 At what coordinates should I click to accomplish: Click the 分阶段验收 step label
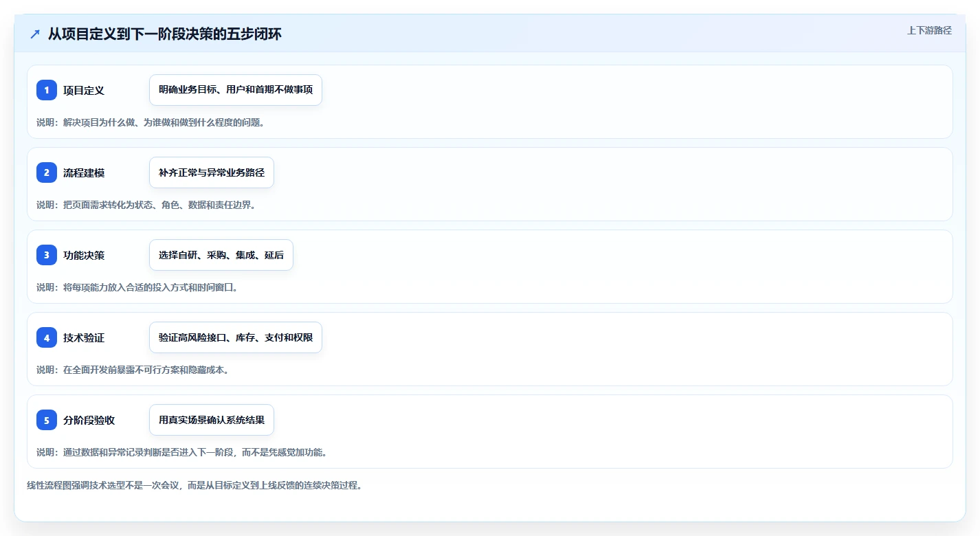pyautogui.click(x=89, y=421)
